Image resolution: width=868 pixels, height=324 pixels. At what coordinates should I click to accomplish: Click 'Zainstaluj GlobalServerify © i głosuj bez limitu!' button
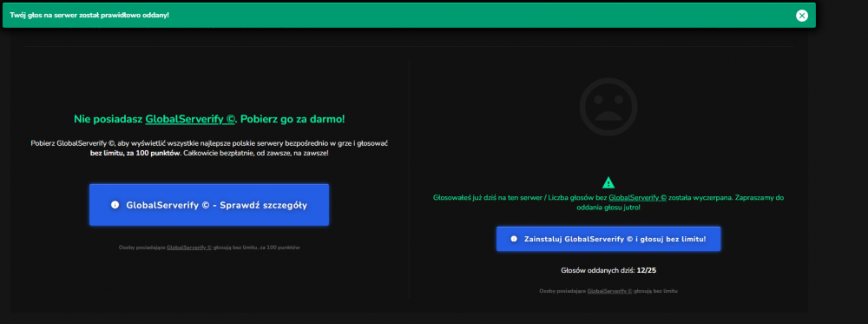608,239
